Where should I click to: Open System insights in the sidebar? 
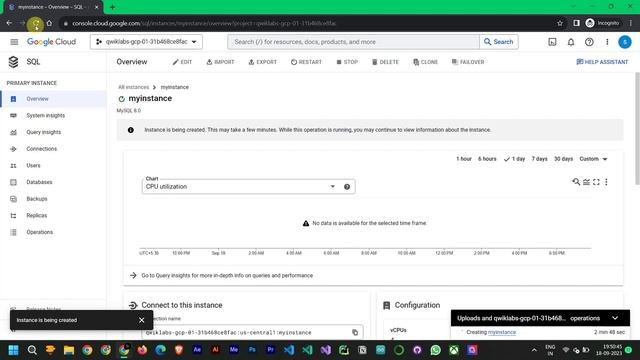point(53,116)
